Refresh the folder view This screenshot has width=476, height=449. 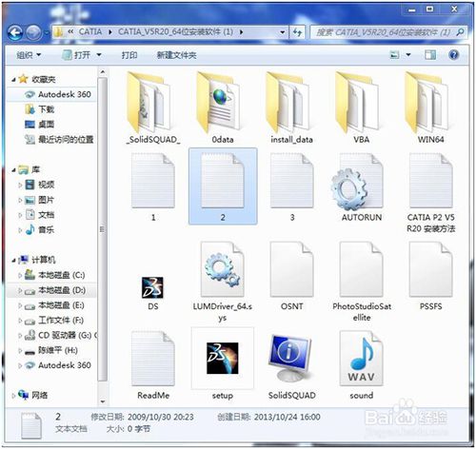pyautogui.click(x=297, y=32)
